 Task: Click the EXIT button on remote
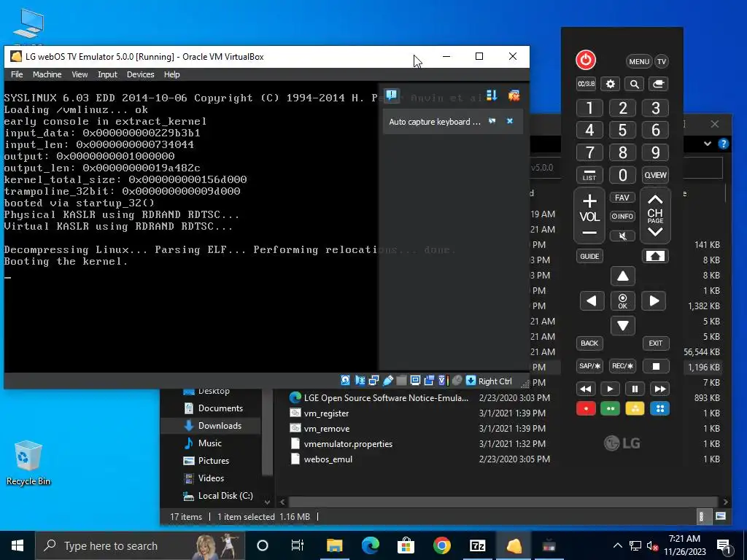pos(656,343)
